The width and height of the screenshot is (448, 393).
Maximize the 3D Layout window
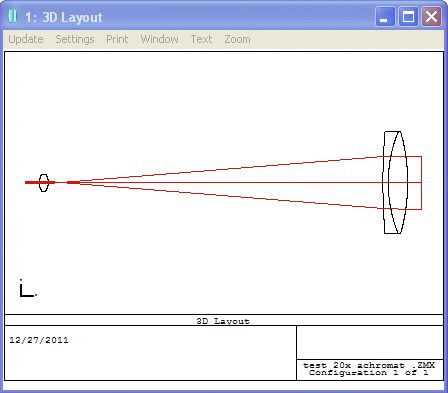pyautogui.click(x=408, y=17)
